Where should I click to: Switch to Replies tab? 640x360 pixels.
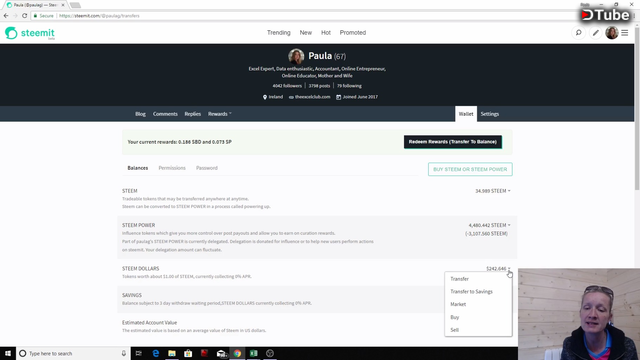pos(193,114)
